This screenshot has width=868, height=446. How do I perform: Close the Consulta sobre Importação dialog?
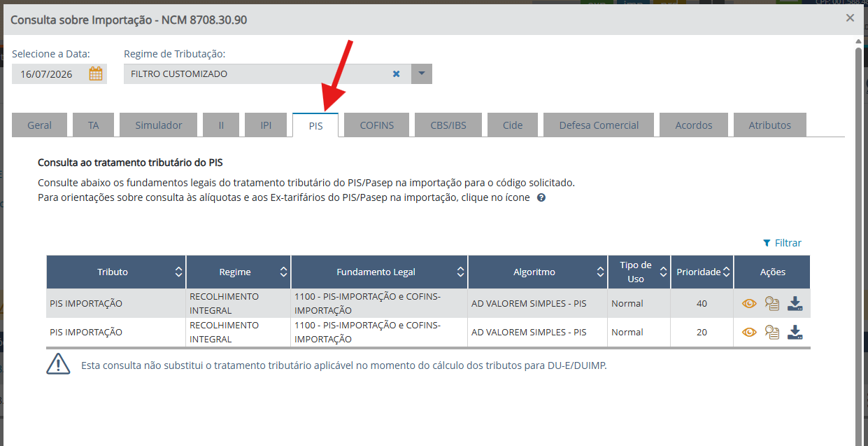pos(850,18)
